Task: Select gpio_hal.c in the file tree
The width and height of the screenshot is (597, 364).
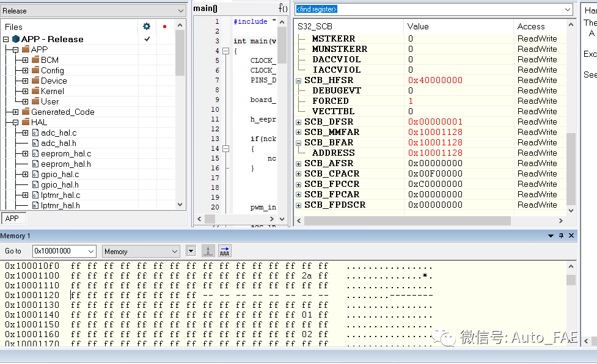Action: point(60,174)
